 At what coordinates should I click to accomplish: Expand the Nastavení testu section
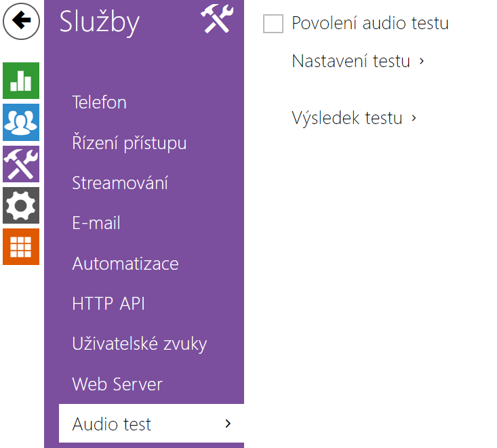357,61
